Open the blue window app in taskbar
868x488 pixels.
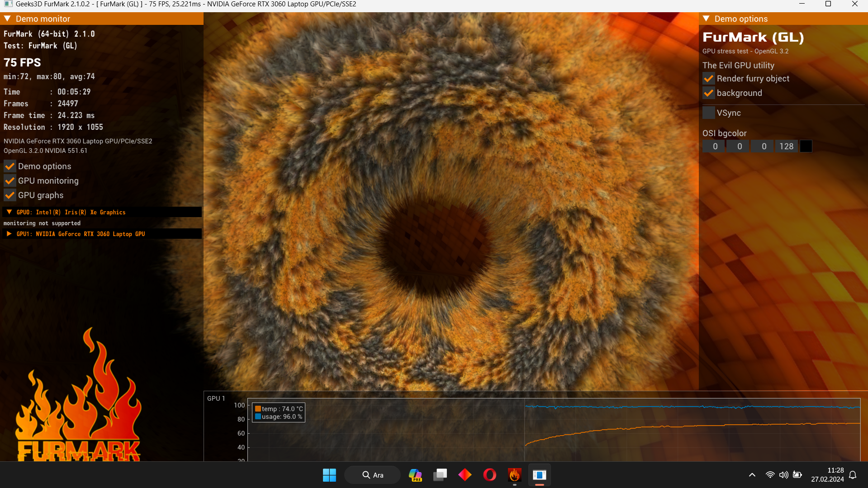[539, 475]
